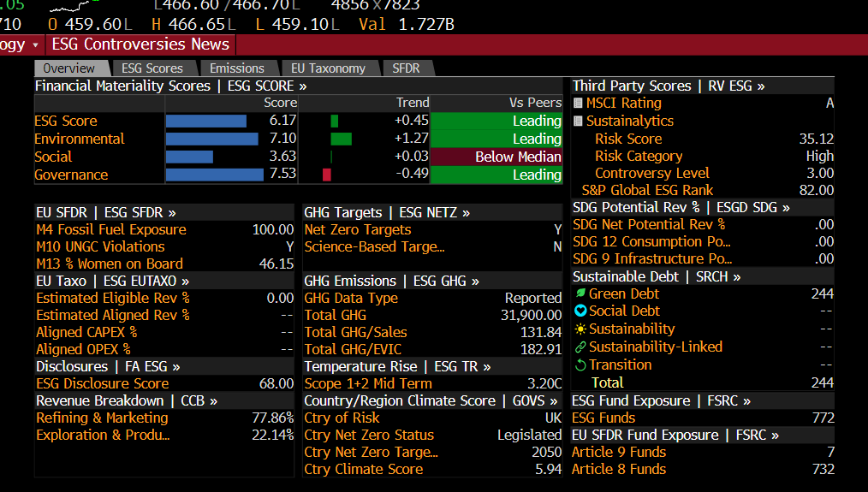Click the Transition cycle arrow icon
868x492 pixels.
pyautogui.click(x=580, y=365)
